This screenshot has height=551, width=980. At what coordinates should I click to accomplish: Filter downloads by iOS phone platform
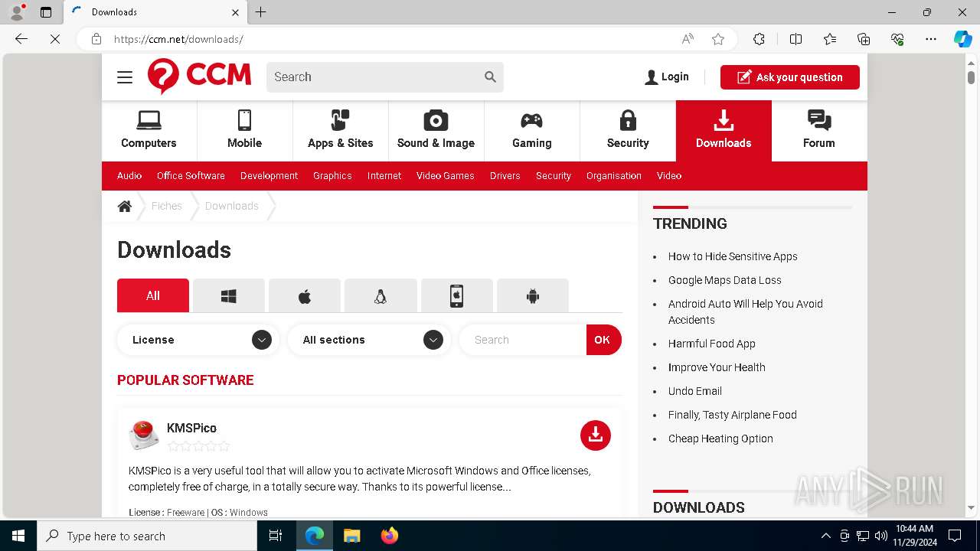[x=456, y=295]
